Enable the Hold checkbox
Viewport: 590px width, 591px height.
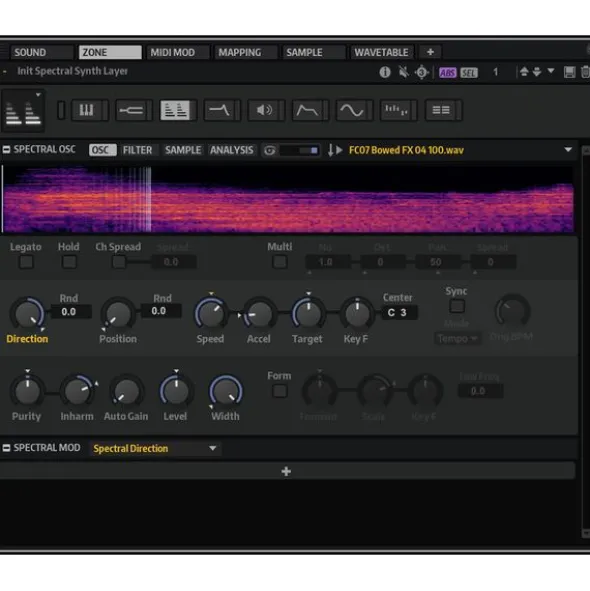tap(69, 262)
